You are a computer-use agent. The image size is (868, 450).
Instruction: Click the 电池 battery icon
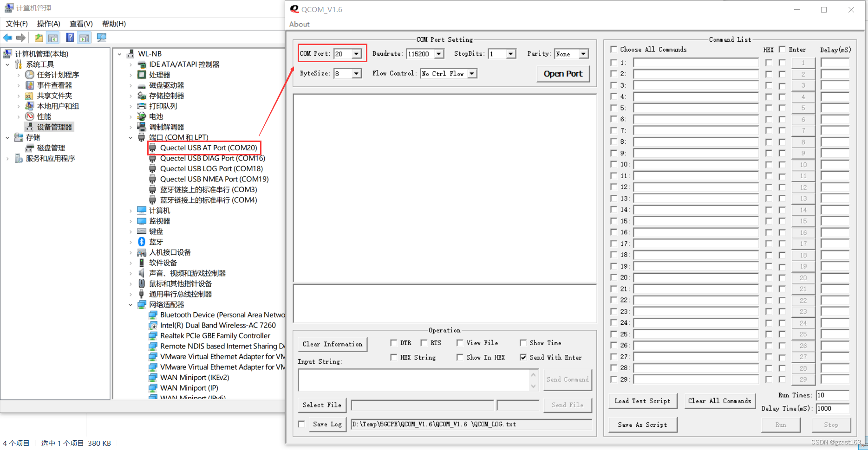[x=142, y=116]
